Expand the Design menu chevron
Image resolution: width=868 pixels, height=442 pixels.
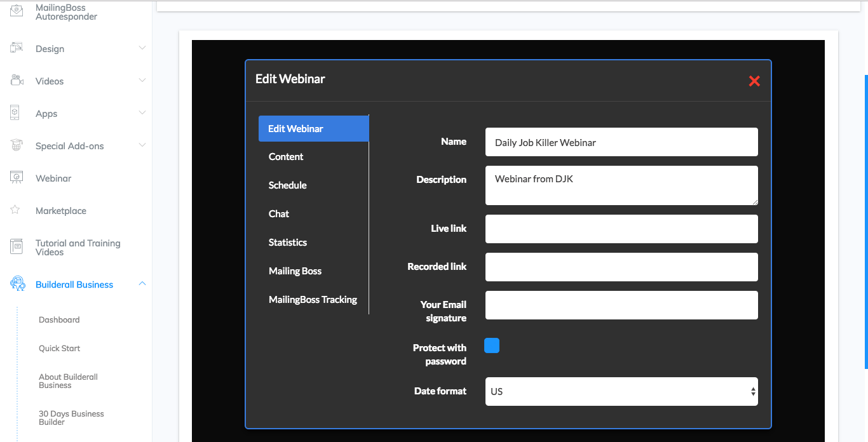[x=142, y=48]
